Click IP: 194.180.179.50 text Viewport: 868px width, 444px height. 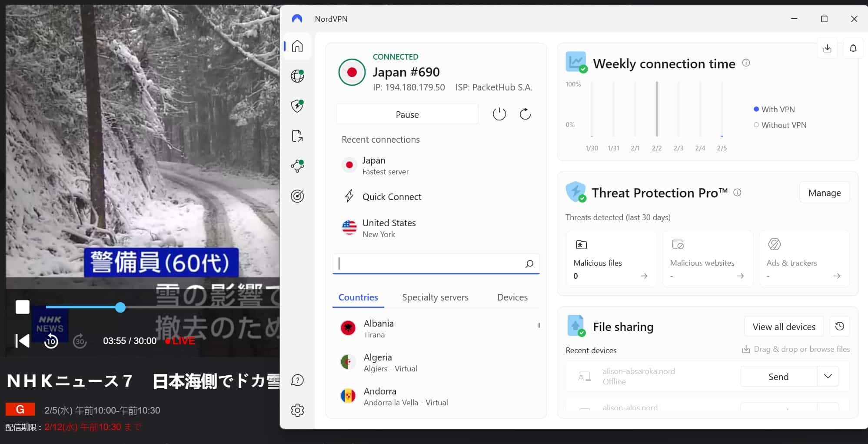point(409,87)
